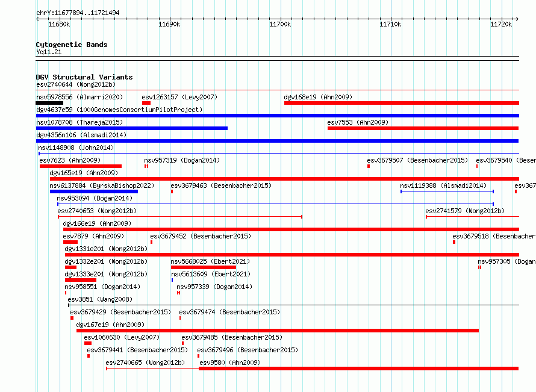Screen dimensions: 536x392
Task: Select dgv166e19 (Ahn2009) label
Action: point(97,223)
